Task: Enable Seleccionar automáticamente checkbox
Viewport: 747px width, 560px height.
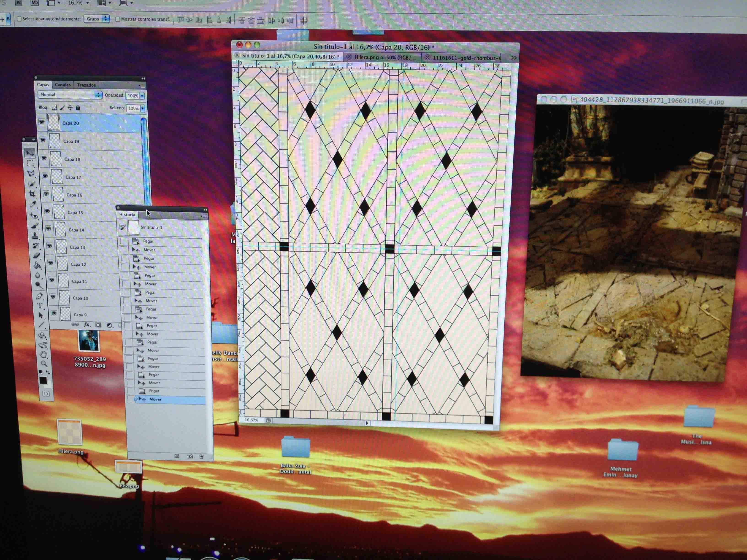Action: (19, 19)
